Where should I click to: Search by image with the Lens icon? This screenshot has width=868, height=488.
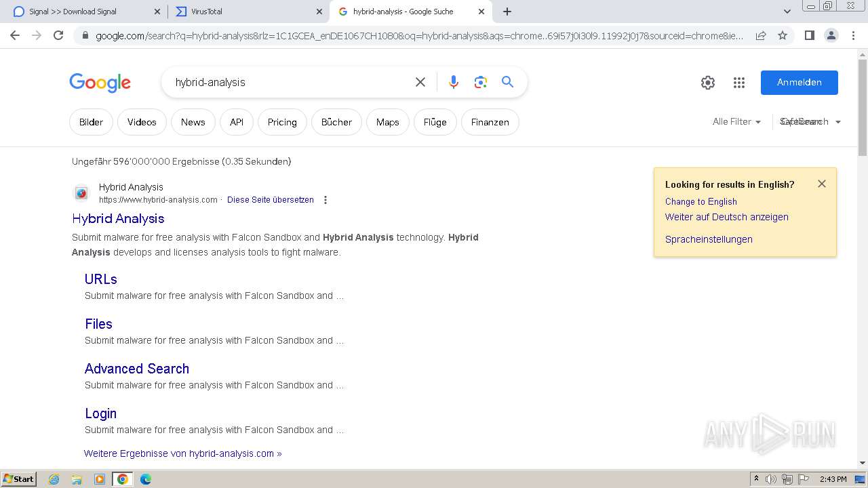[481, 82]
